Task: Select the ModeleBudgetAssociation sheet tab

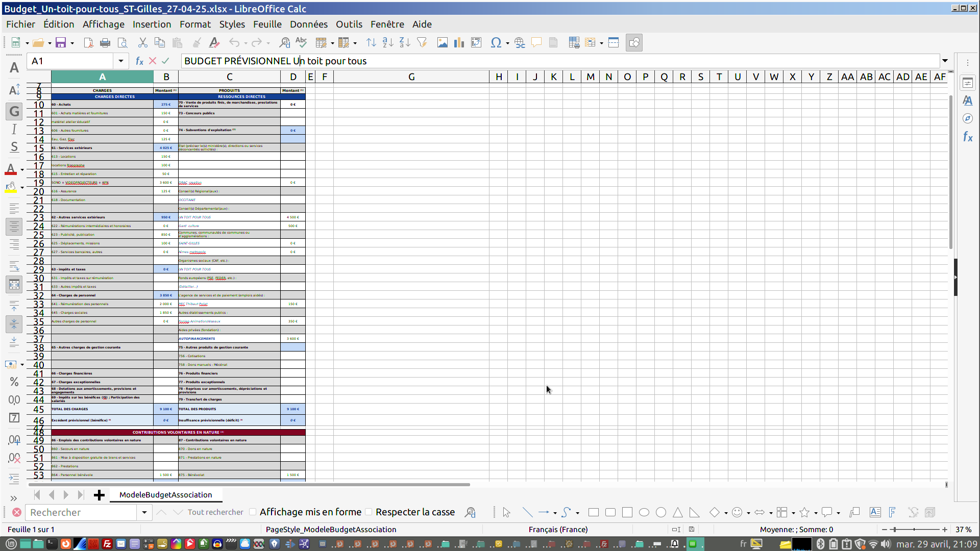Action: 165,494
